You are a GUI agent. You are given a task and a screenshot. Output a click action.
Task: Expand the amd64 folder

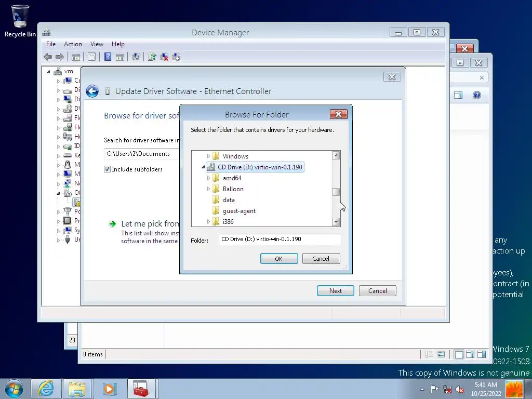(x=208, y=178)
